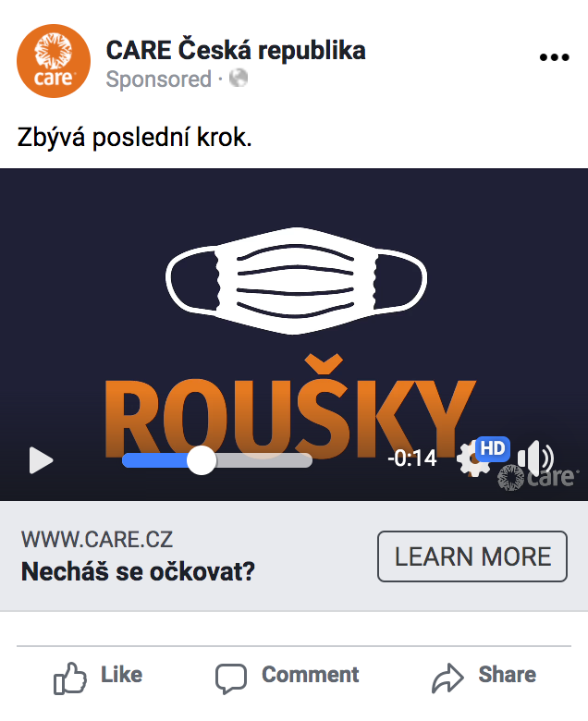Click the globe public audience icon

click(239, 79)
